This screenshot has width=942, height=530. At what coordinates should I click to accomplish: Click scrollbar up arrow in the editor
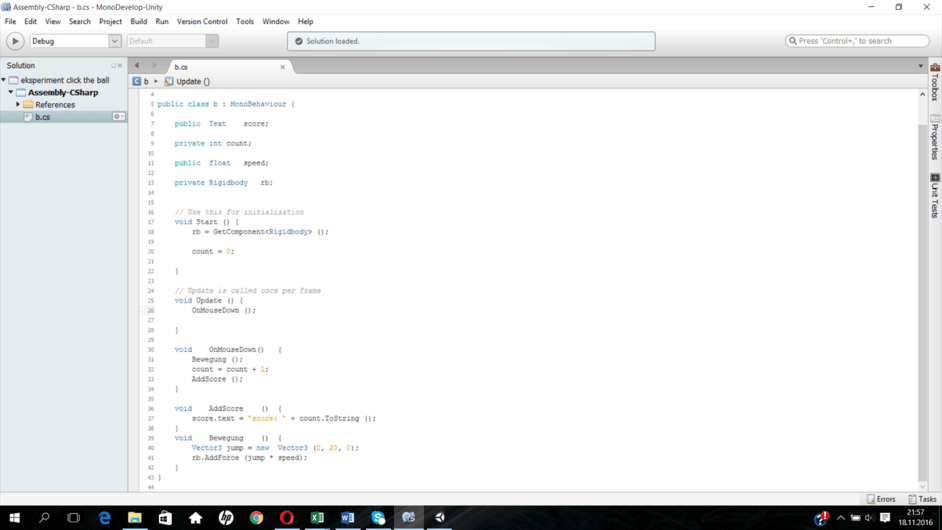tap(923, 94)
